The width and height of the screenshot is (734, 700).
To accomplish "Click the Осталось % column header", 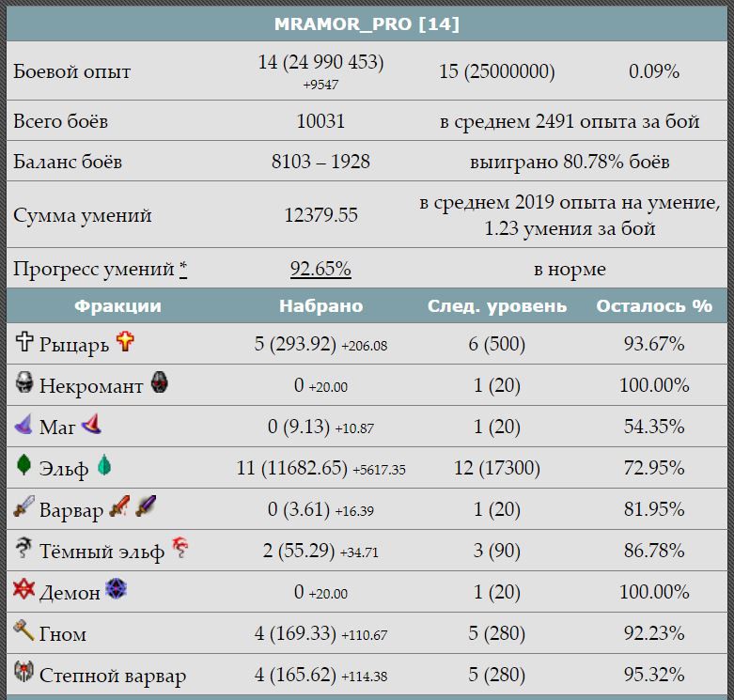I will pos(654,306).
